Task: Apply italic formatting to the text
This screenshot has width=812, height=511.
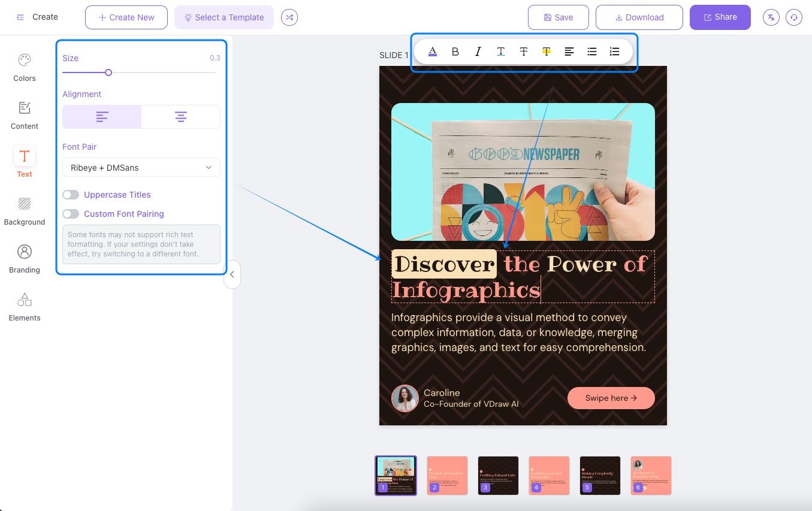Action: (x=478, y=52)
